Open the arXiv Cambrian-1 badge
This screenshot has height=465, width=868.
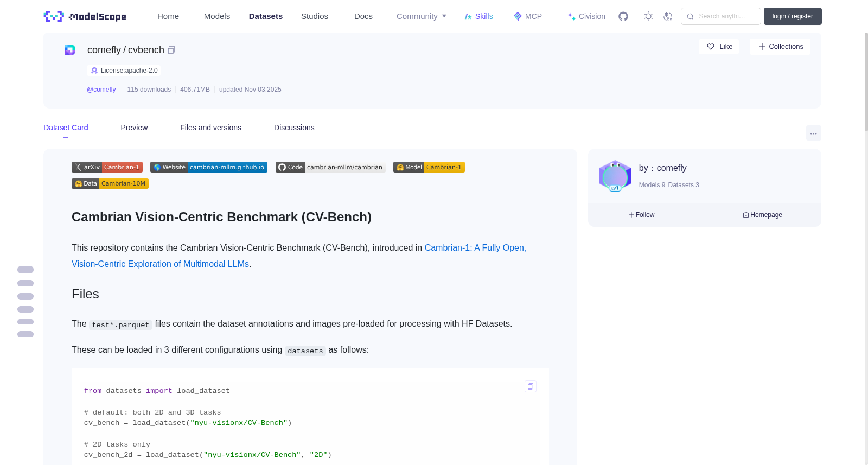click(x=107, y=167)
